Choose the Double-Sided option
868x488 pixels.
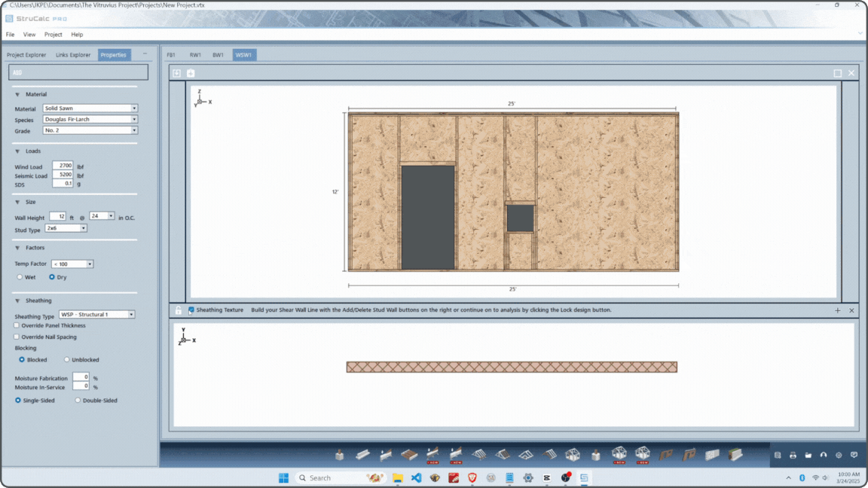coord(77,400)
